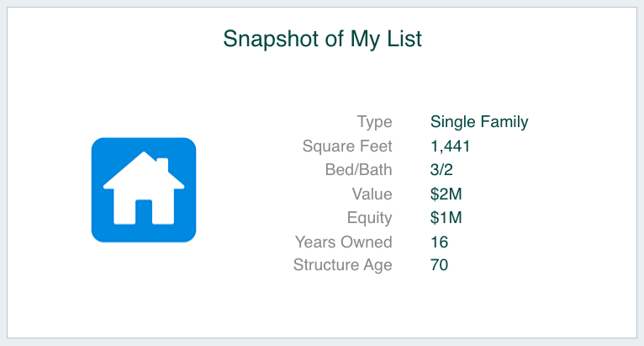Click the roof of the house icon
The image size is (644, 346).
(x=144, y=170)
